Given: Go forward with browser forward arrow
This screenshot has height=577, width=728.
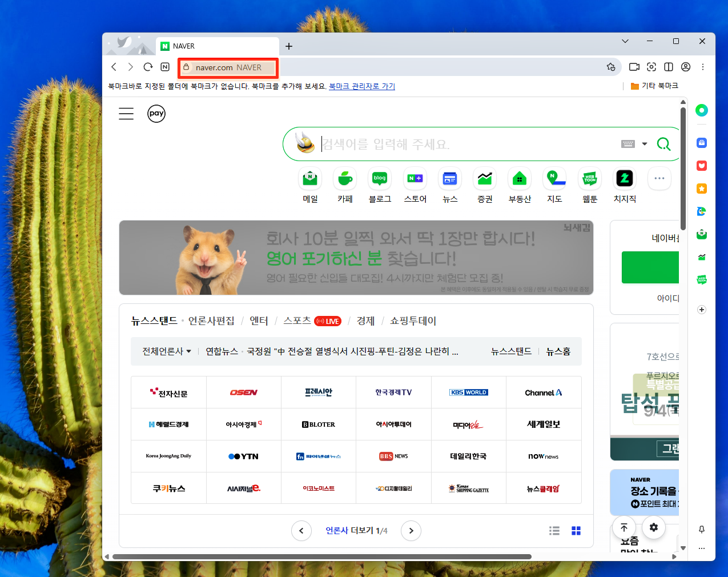Looking at the screenshot, I should [131, 67].
